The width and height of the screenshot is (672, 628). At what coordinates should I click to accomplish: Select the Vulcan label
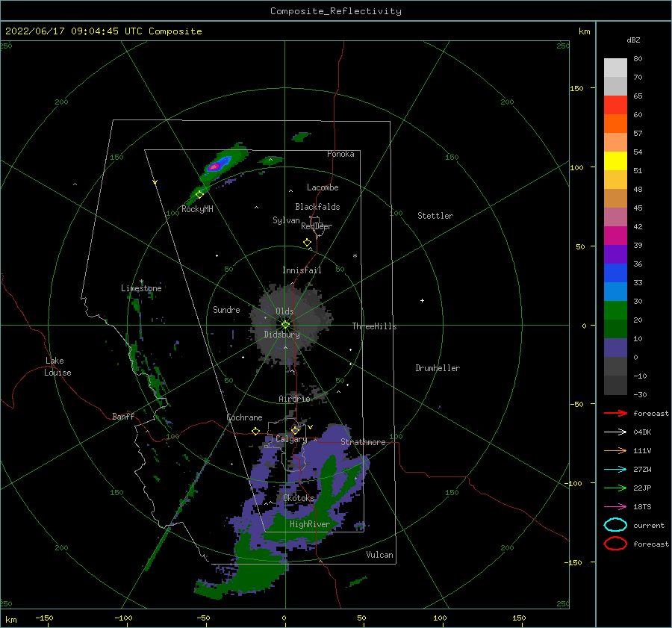[x=380, y=555]
